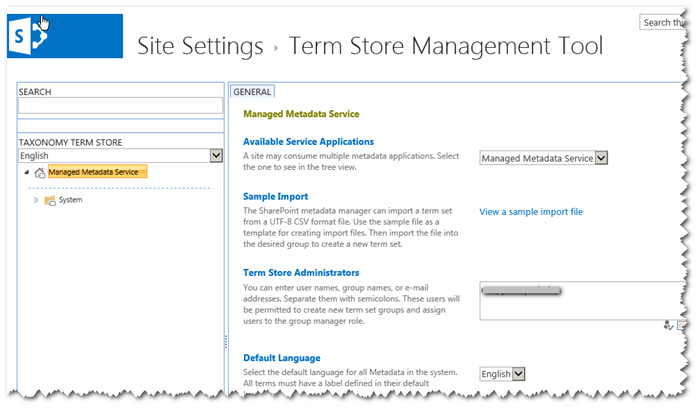Click the TAXONOMY TERM STORE label
Screen dimensions: 700x409
coord(70,142)
